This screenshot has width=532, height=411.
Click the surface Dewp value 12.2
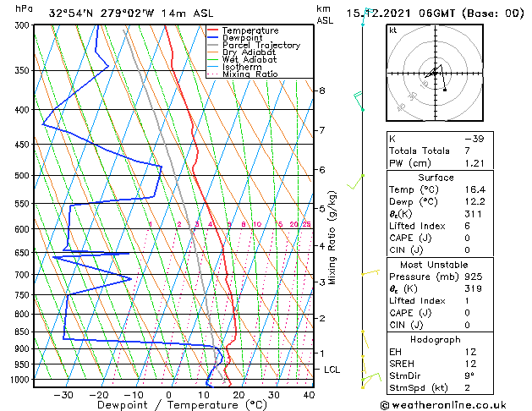(x=475, y=201)
